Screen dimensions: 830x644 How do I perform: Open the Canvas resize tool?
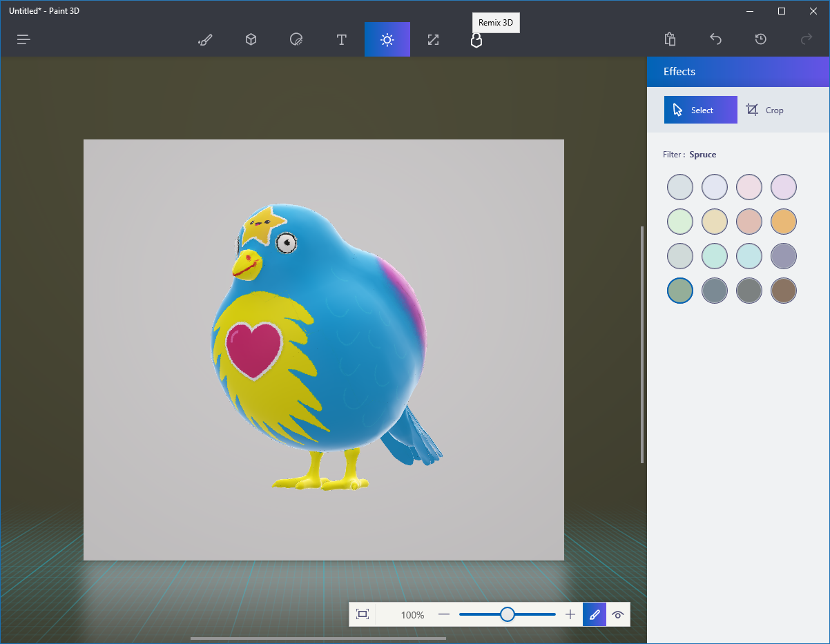point(433,40)
